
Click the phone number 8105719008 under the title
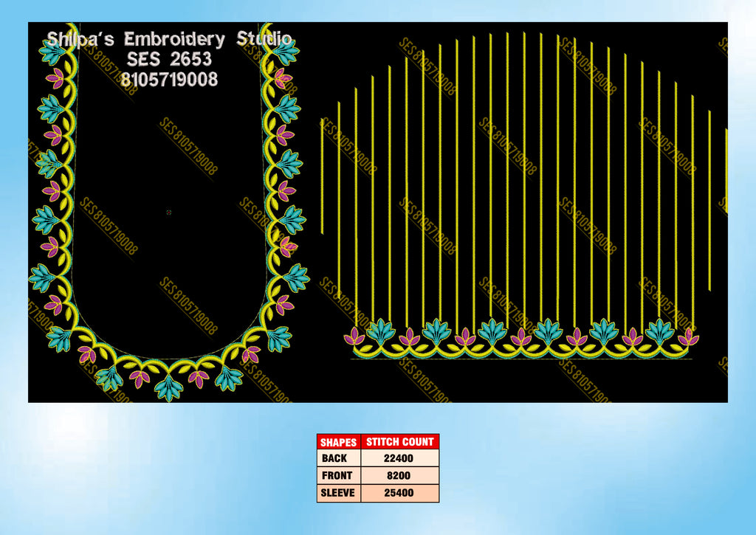pos(169,80)
